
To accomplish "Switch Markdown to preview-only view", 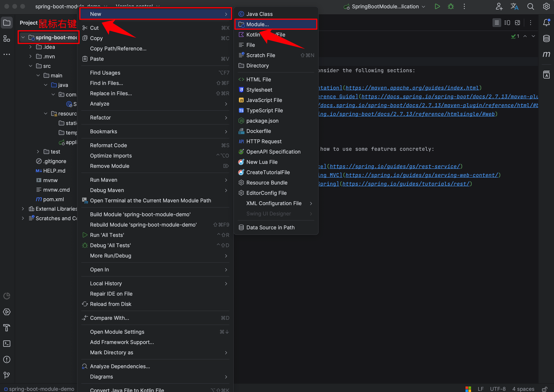I will [x=517, y=23].
